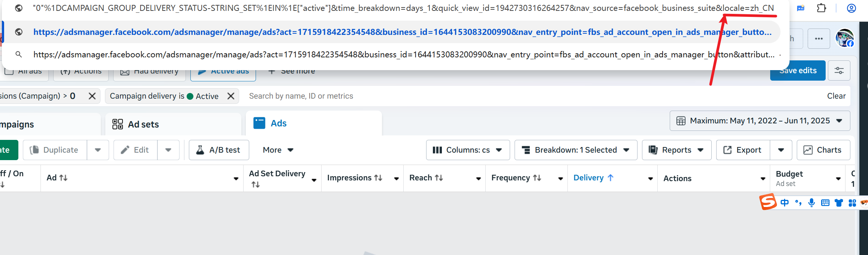Open the Breakdown: 1 Selected dropdown
This screenshot has width=868, height=255.
[575, 150]
